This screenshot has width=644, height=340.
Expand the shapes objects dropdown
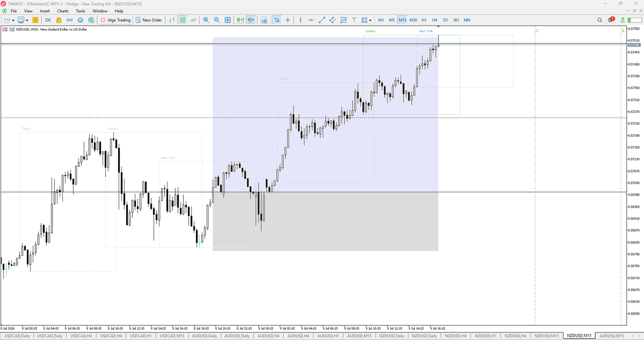(x=370, y=20)
